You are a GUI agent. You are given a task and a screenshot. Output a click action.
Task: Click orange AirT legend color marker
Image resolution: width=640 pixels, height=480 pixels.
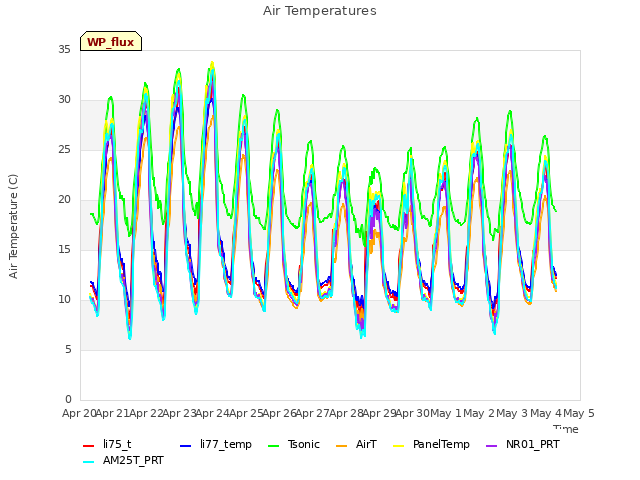point(341,446)
